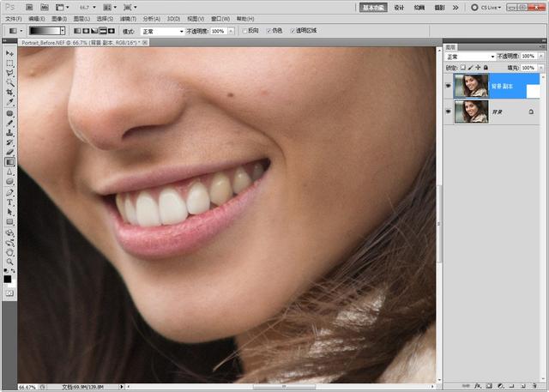Toggle Quick Mask mode
Screen dimensions: 549x392
pyautogui.click(x=9, y=293)
